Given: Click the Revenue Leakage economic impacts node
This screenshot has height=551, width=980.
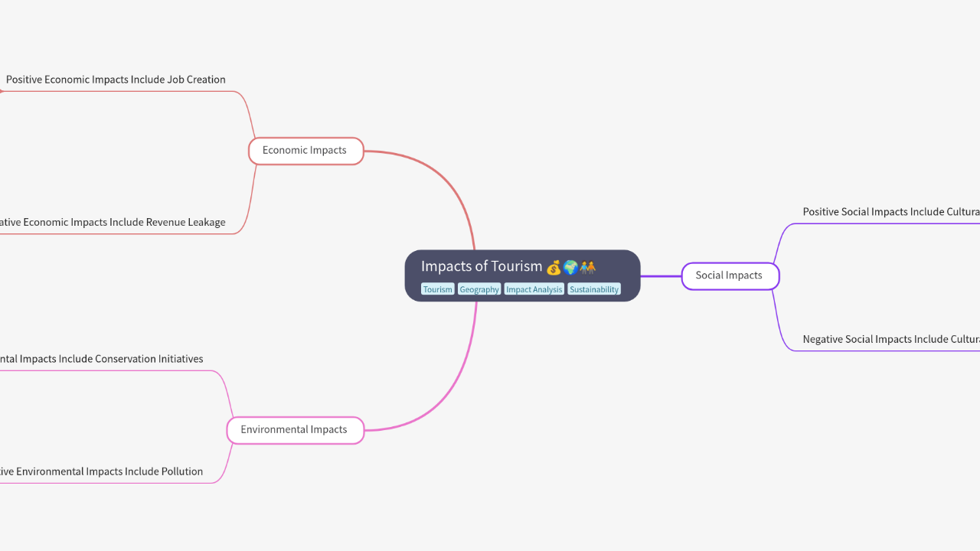Looking at the screenshot, I should pyautogui.click(x=113, y=223).
